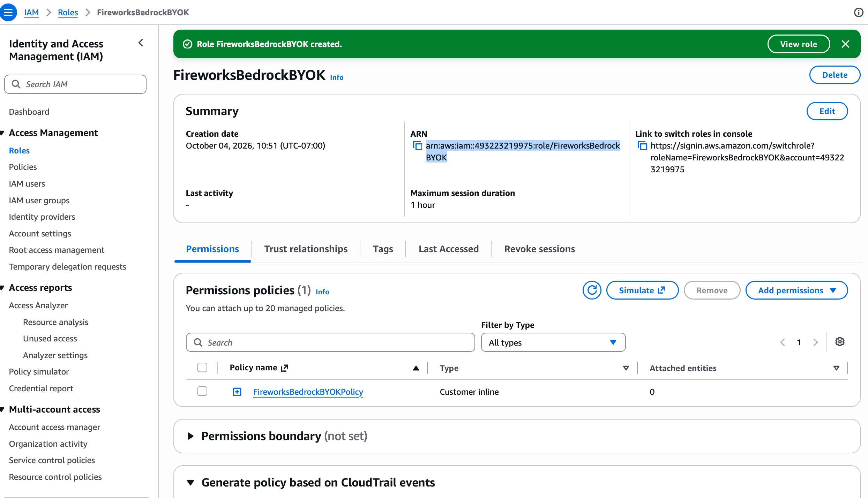
Task: Open the FireworksBedrockBYOKPolicy link
Action: point(308,392)
